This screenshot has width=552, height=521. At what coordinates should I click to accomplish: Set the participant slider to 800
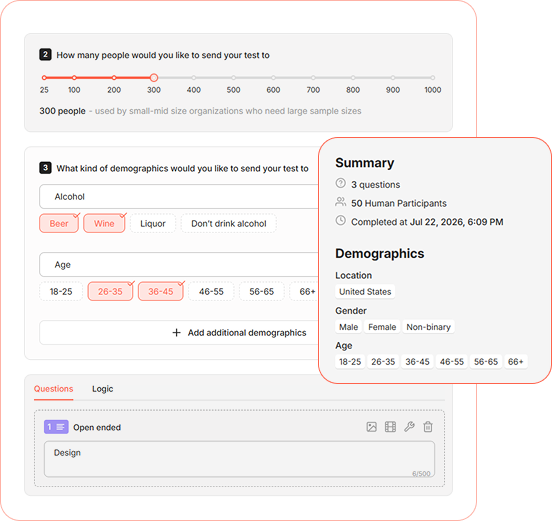point(353,77)
